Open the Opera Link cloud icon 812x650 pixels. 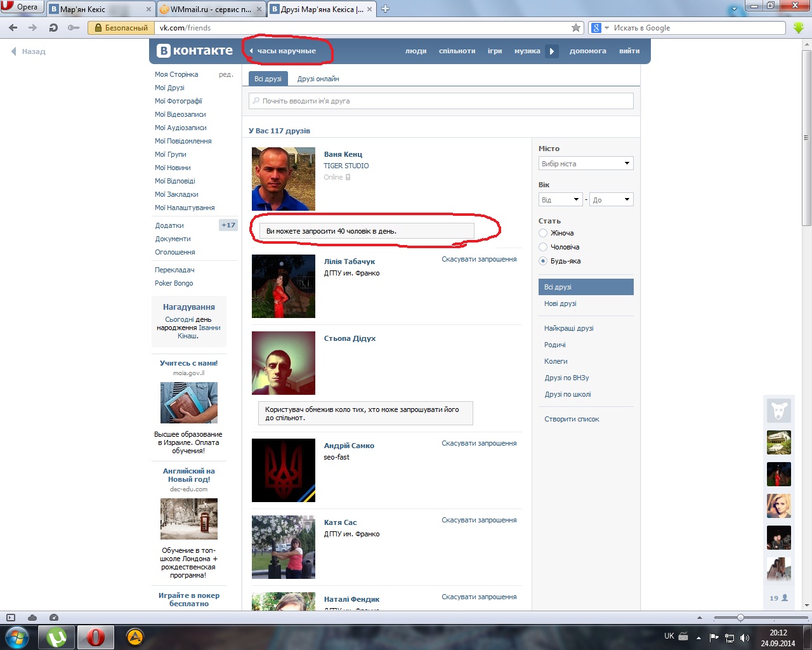tap(32, 618)
